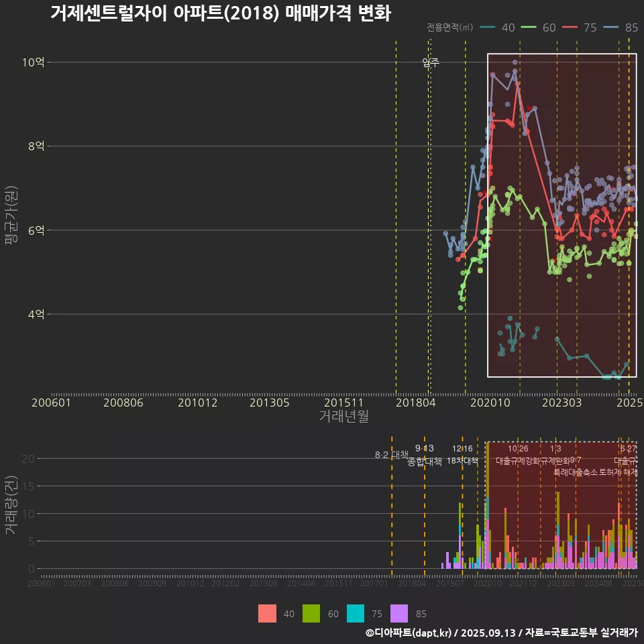Click the 15 volume axis label
Viewport: 644px width, 644px height.
pos(28,486)
